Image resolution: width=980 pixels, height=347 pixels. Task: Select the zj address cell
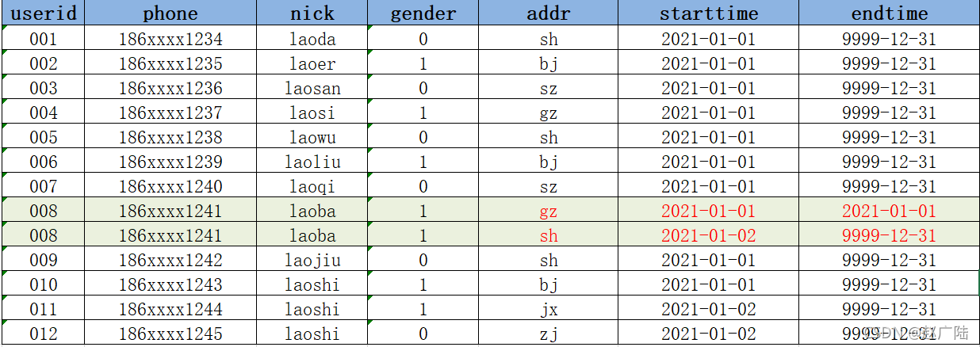(549, 334)
